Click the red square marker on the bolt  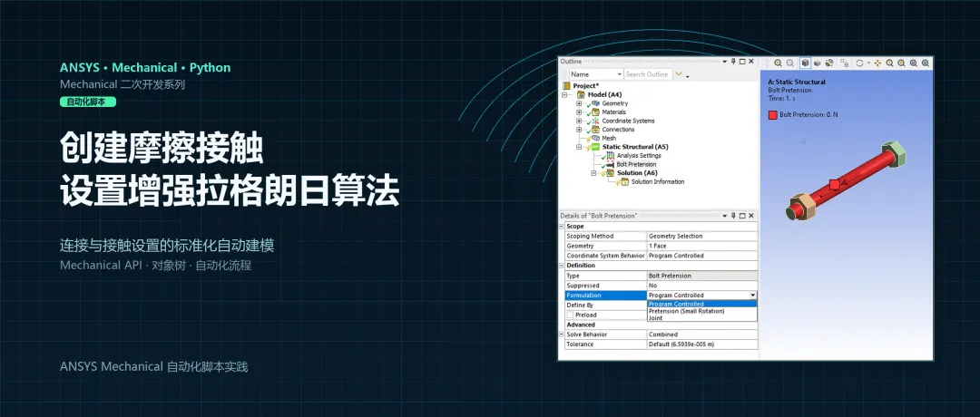(834, 183)
